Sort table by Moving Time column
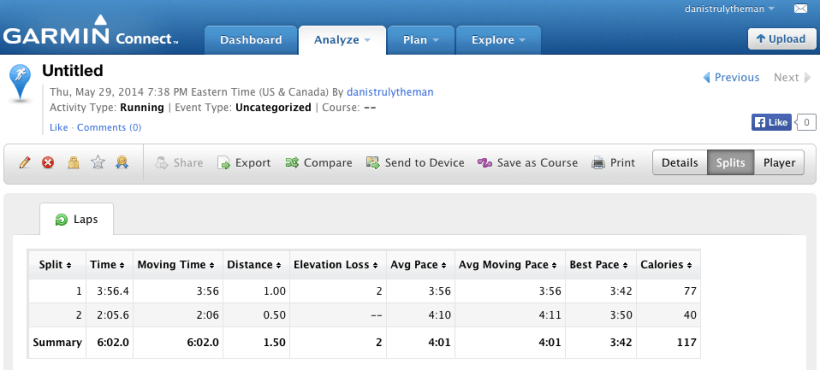 pos(178,265)
